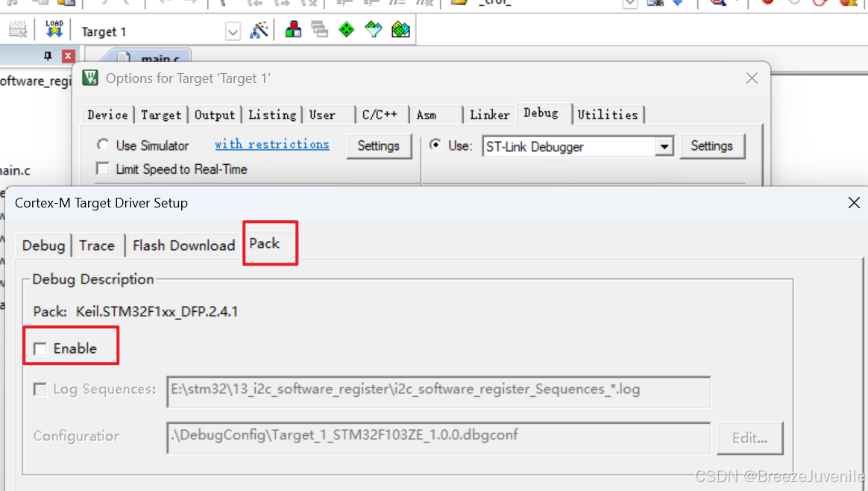Click the Log Sequences path field

click(x=438, y=392)
